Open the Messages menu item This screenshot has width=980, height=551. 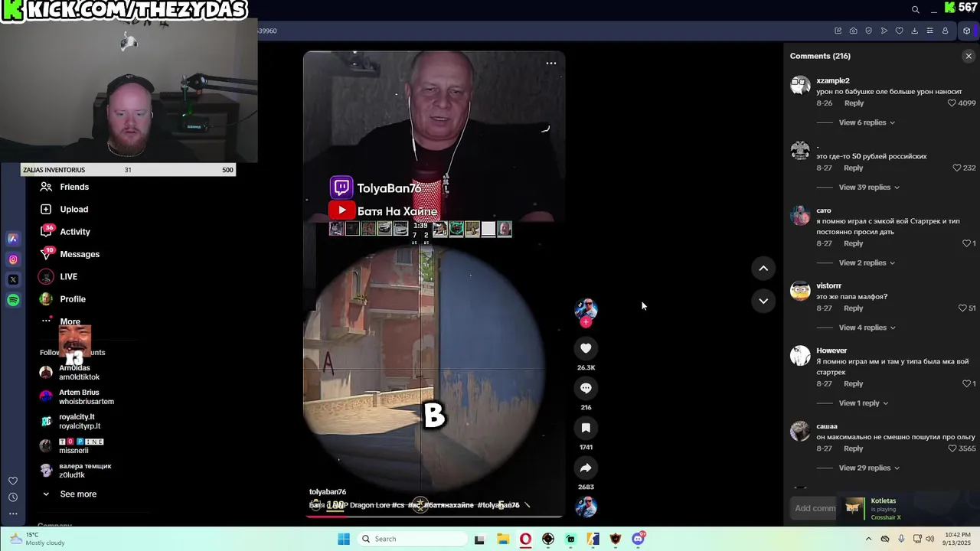click(80, 254)
